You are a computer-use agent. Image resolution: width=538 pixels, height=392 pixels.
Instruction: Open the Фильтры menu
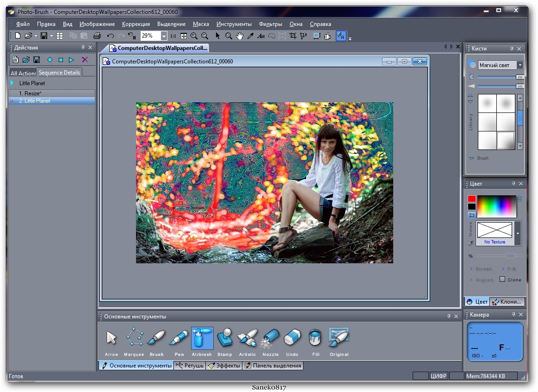point(270,24)
